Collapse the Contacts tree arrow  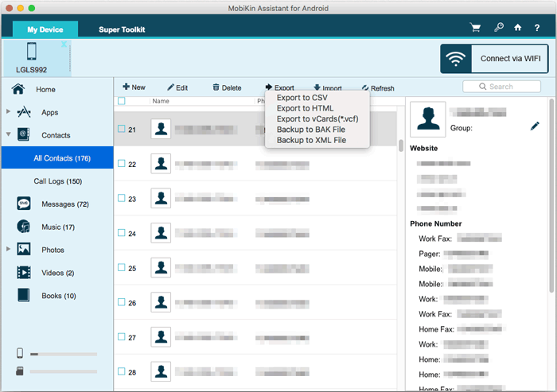[x=8, y=134]
